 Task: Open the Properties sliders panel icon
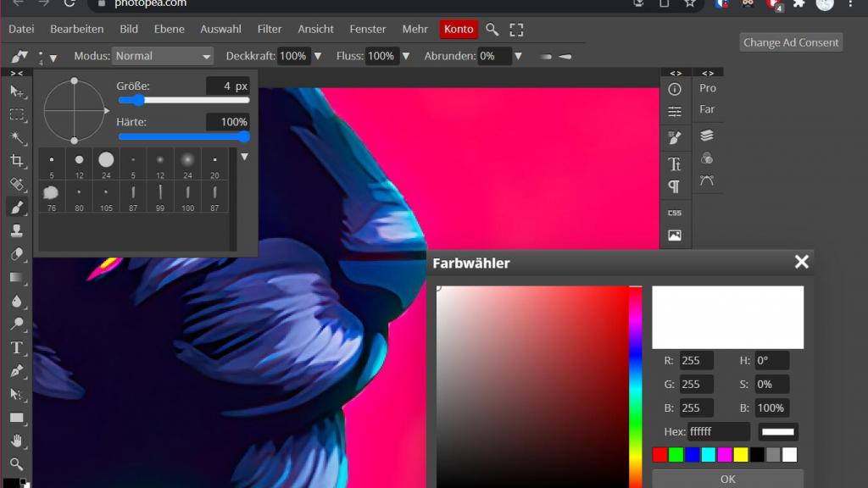tap(674, 112)
